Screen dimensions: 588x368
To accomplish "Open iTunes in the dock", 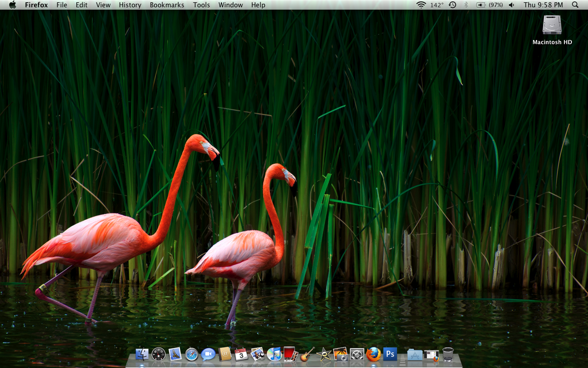I will point(274,354).
